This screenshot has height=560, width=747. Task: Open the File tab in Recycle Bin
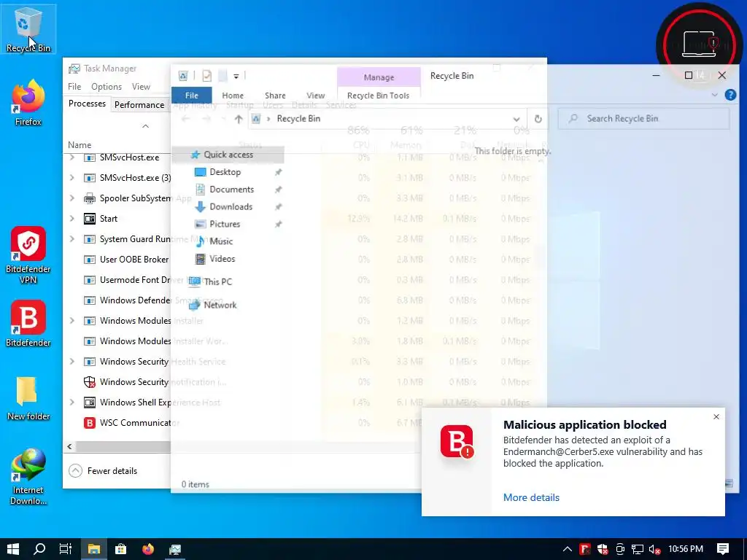tap(192, 96)
